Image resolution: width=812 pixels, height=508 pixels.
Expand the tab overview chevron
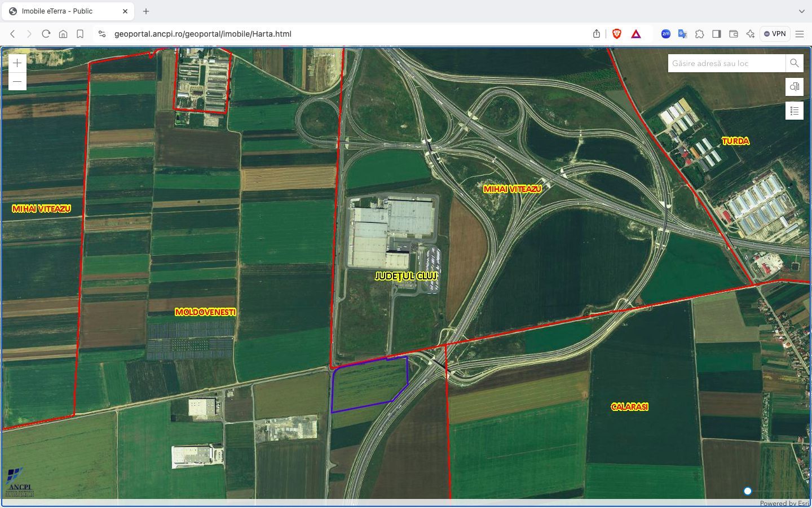801,11
